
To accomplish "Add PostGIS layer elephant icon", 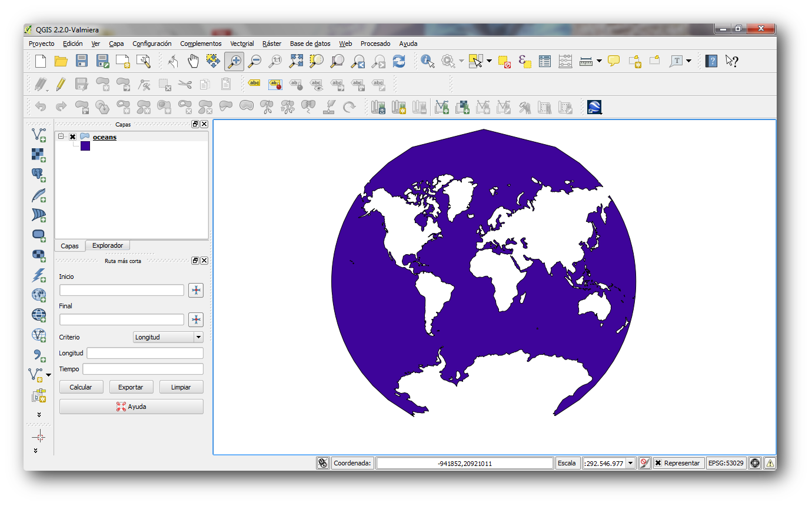I will (x=39, y=175).
